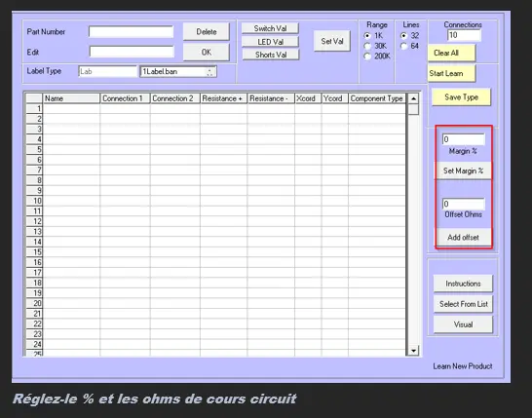Click table scrollbar down arrow
This screenshot has height=418, width=532.
tap(413, 351)
